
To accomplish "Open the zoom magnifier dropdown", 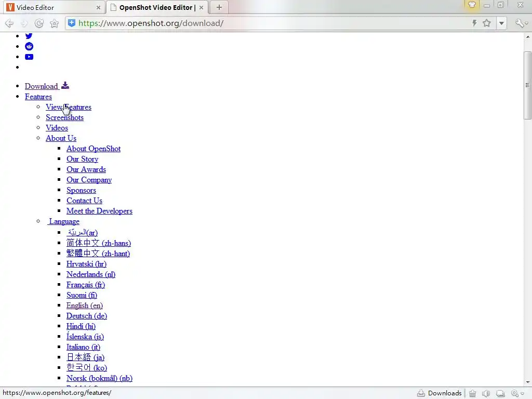I will pyautogui.click(x=517, y=393).
